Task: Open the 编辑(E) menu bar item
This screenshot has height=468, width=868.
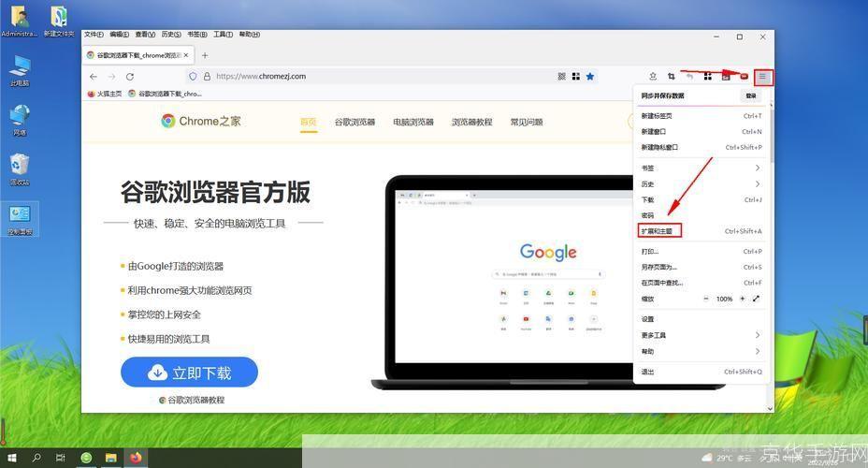Action: tap(119, 35)
